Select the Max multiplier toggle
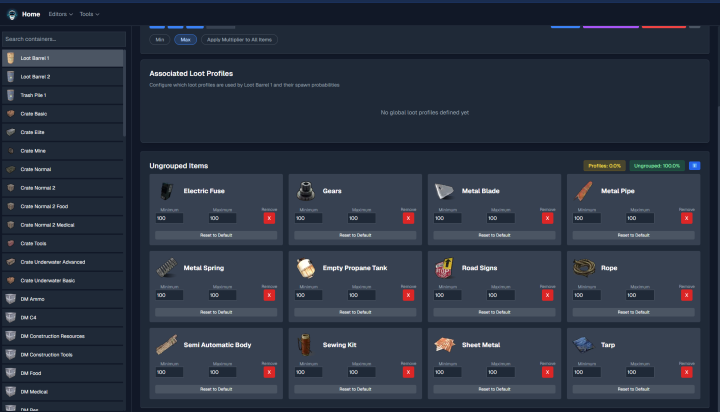Image resolution: width=720 pixels, height=412 pixels. [186, 40]
